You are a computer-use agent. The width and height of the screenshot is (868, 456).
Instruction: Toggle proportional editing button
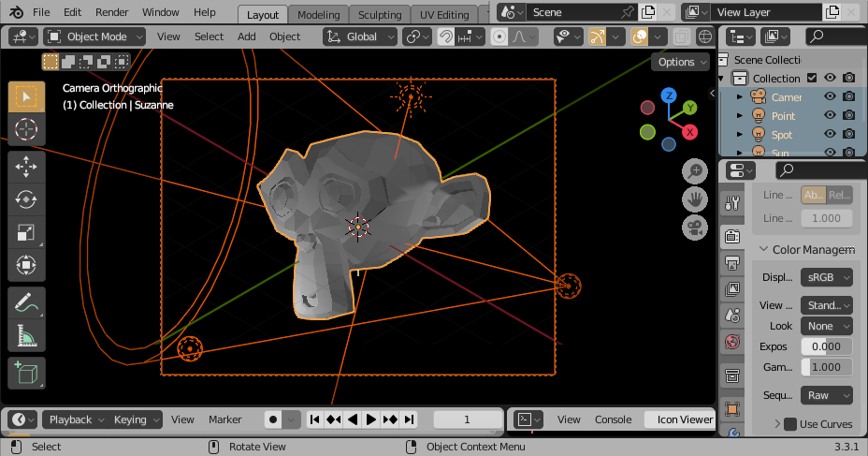(499, 37)
